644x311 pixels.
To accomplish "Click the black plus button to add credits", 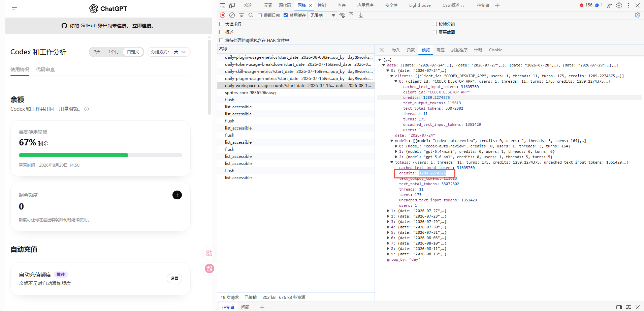I will coord(177,195).
